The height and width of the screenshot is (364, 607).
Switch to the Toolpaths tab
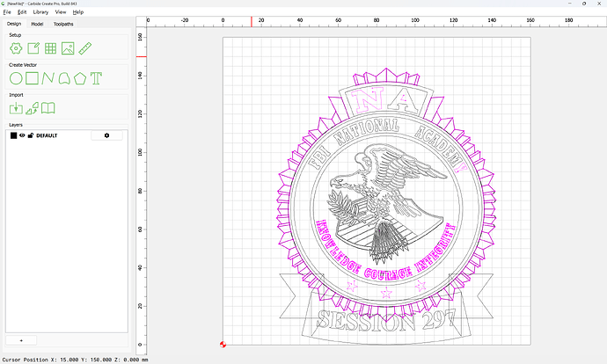pos(63,24)
